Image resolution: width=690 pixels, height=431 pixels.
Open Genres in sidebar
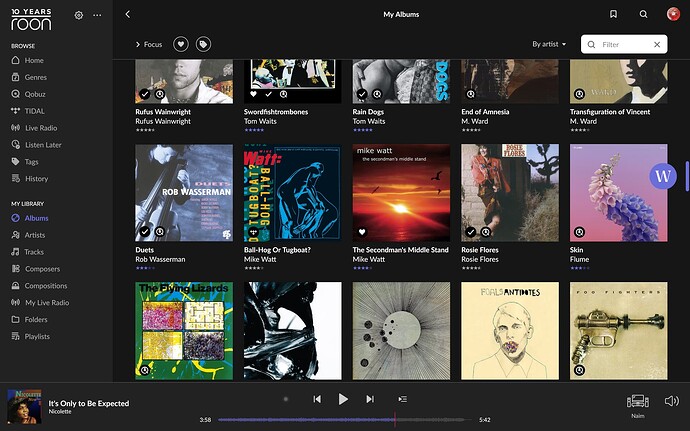point(29,77)
